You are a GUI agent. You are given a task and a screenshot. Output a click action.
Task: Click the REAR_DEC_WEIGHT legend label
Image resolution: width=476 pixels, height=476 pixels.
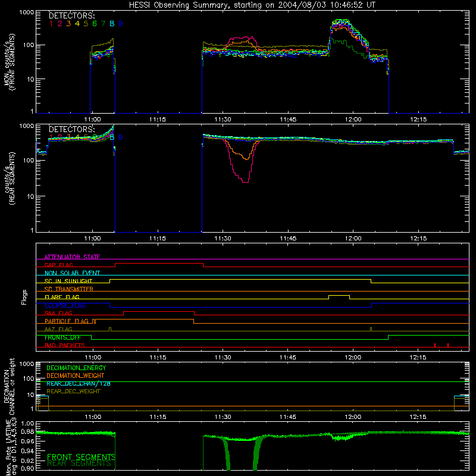pos(73,392)
